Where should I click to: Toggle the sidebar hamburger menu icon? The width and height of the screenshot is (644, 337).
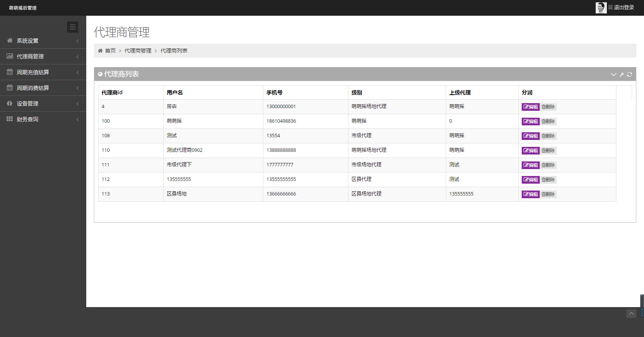click(72, 27)
